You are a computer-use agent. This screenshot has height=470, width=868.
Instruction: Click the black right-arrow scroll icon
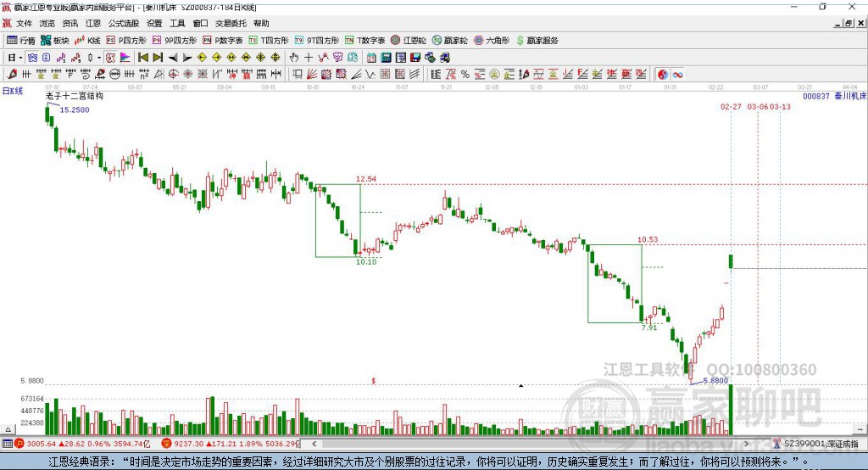(187, 58)
